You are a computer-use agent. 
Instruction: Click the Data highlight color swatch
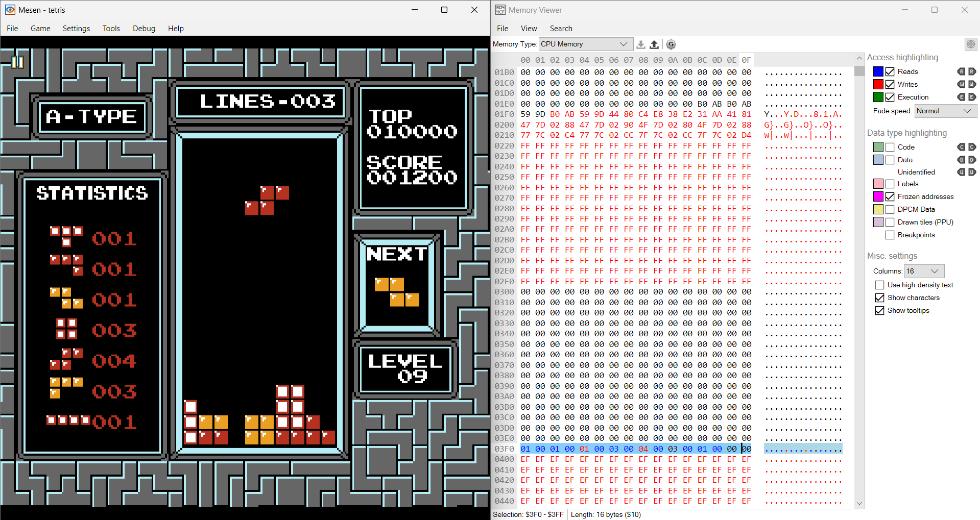coord(878,160)
